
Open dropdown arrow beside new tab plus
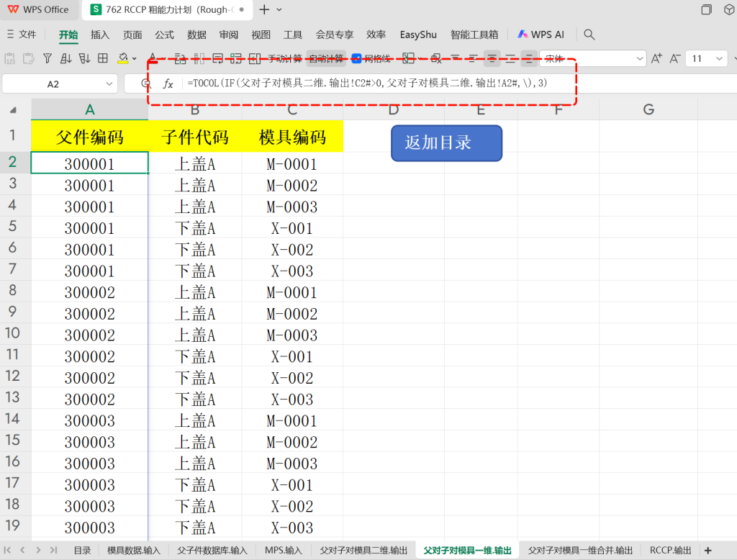click(279, 9)
